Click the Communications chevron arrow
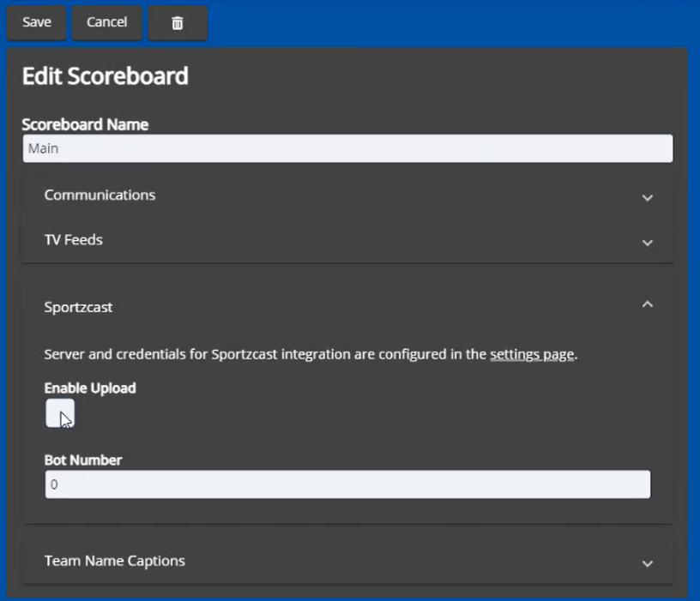 [x=649, y=197]
